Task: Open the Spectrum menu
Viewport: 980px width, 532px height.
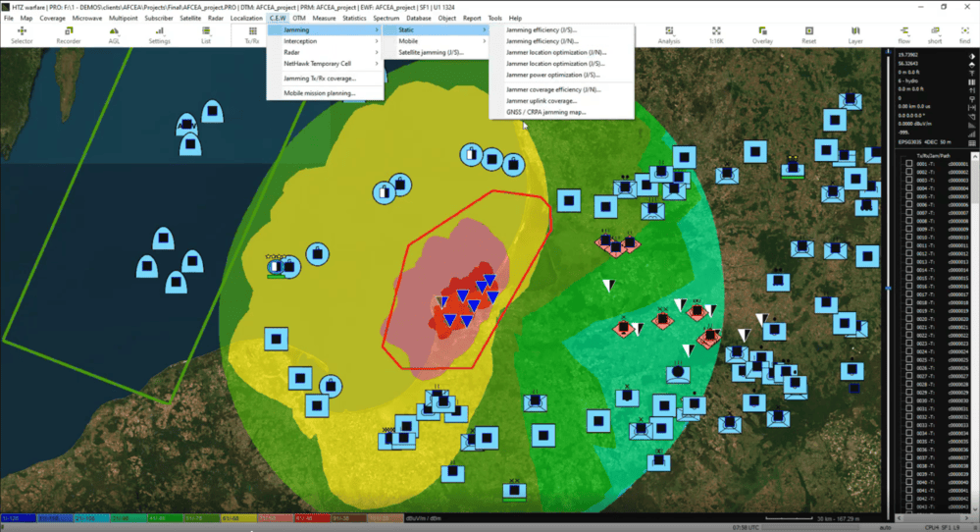Action: coord(386,19)
